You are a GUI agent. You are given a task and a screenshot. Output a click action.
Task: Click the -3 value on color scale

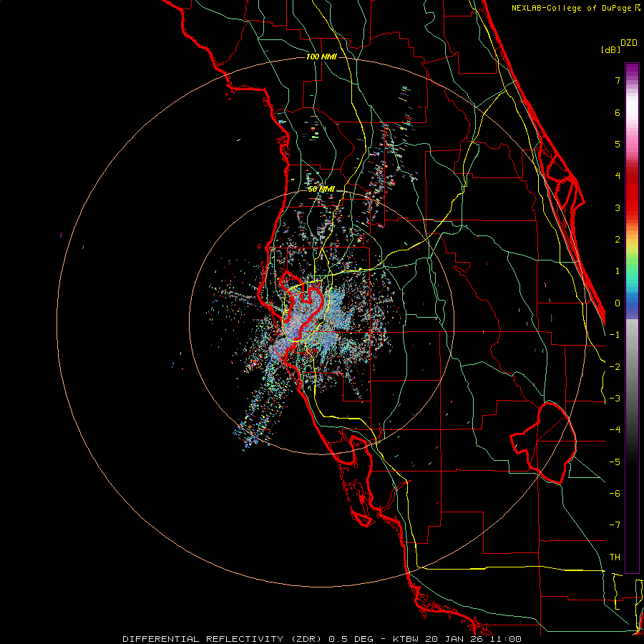(x=615, y=399)
